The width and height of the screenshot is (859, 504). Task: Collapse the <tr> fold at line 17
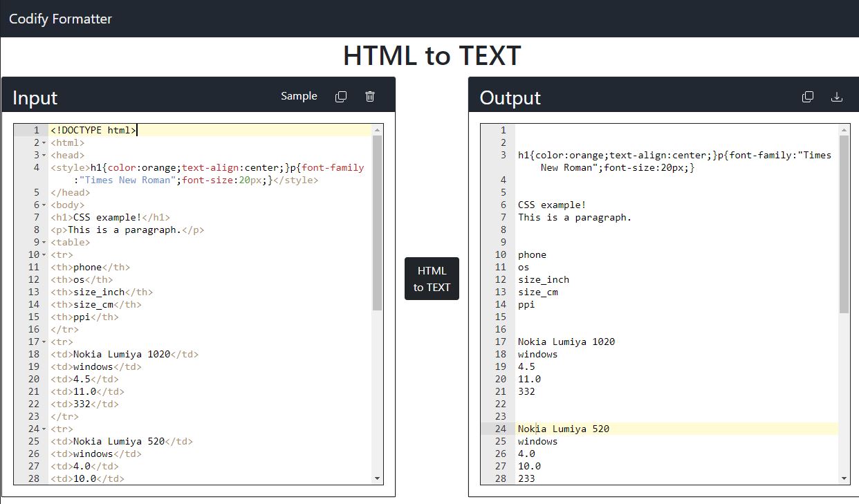(44, 342)
